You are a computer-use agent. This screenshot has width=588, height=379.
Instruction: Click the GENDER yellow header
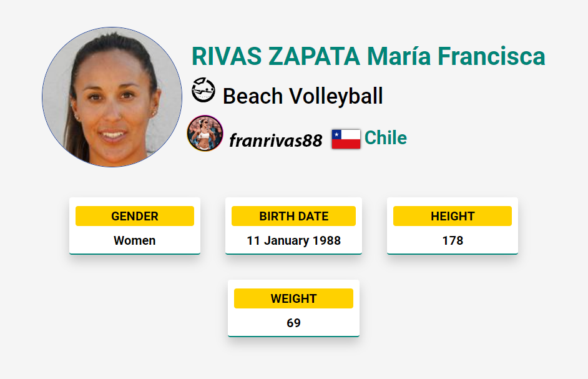pyautogui.click(x=135, y=216)
